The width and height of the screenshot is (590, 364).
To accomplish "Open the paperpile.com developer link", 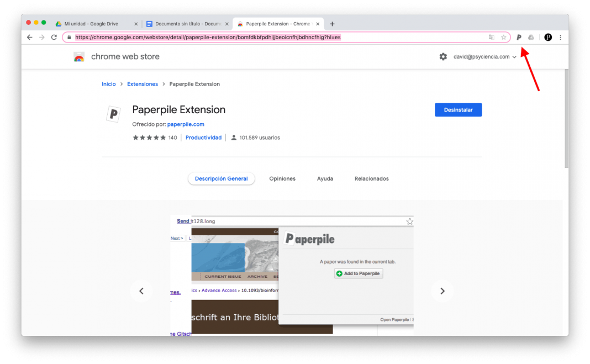I will pyautogui.click(x=186, y=124).
